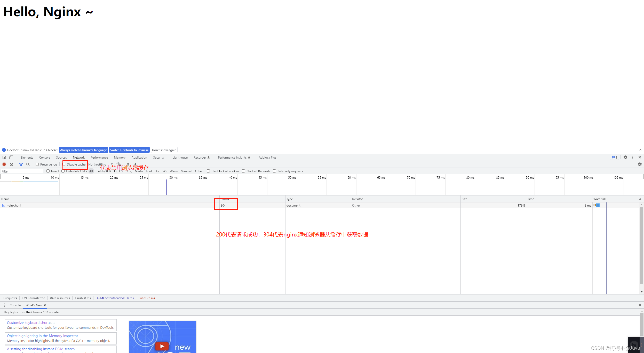Check Has blocked cookies checkbox
Screen dimensions: 644x353
[x=208, y=171]
